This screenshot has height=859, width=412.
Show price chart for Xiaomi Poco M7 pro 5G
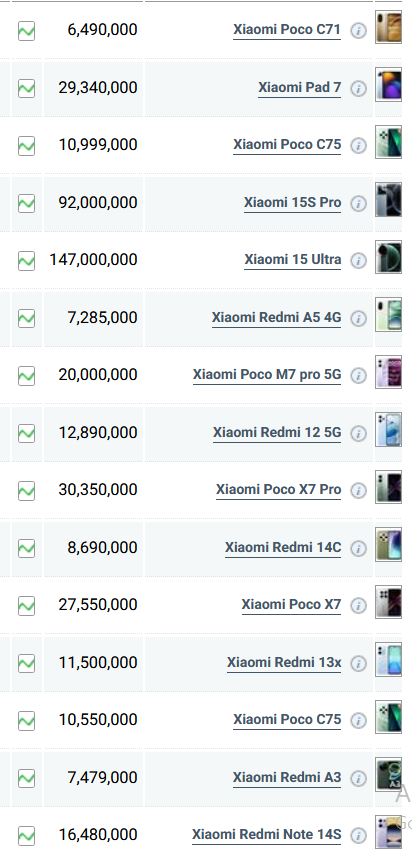26,376
